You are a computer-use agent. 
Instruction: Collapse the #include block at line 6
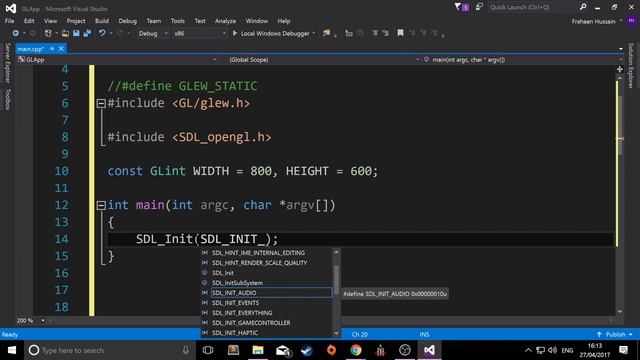tap(101, 103)
